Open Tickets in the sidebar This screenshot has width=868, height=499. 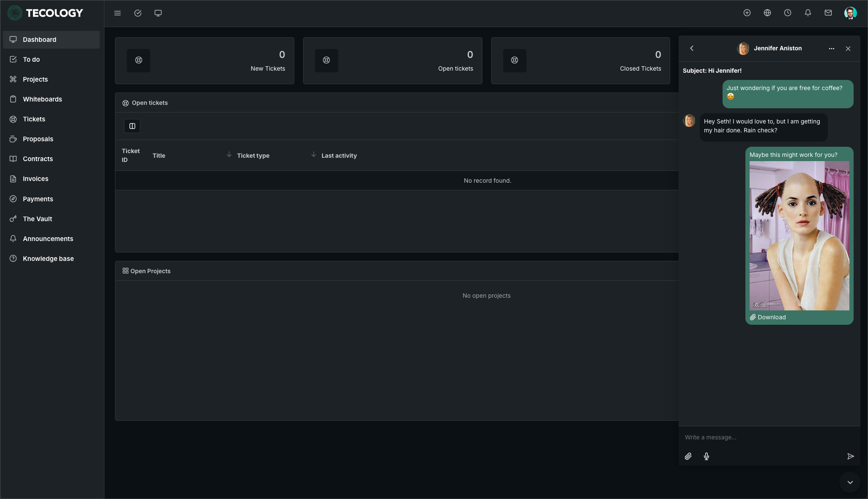[x=34, y=119]
